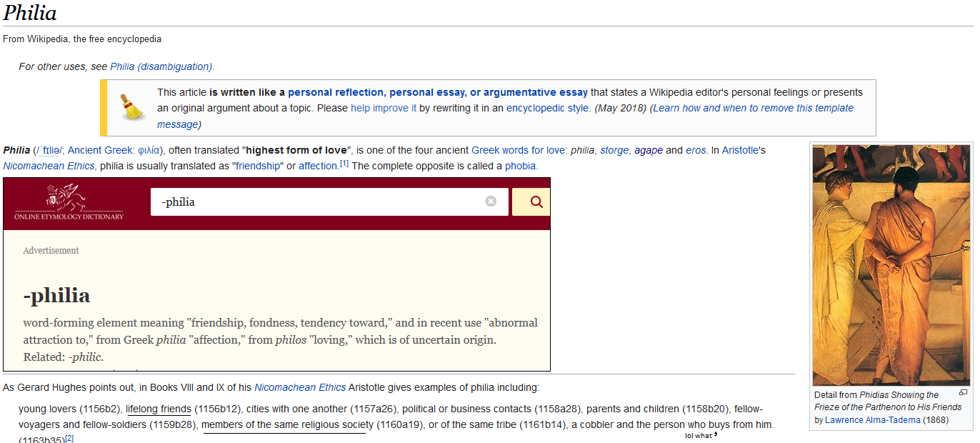Open Nicomachean Ethics link in the intro paragraph
Screen dimensions: 980x443
click(49, 166)
